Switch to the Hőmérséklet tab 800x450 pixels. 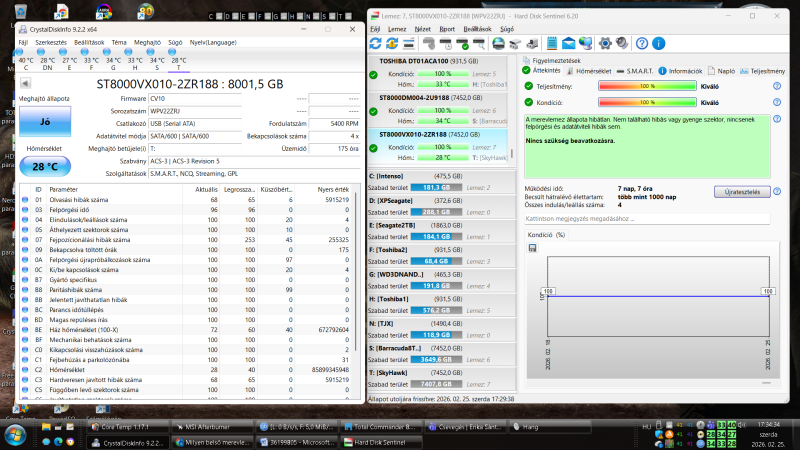pyautogui.click(x=588, y=71)
